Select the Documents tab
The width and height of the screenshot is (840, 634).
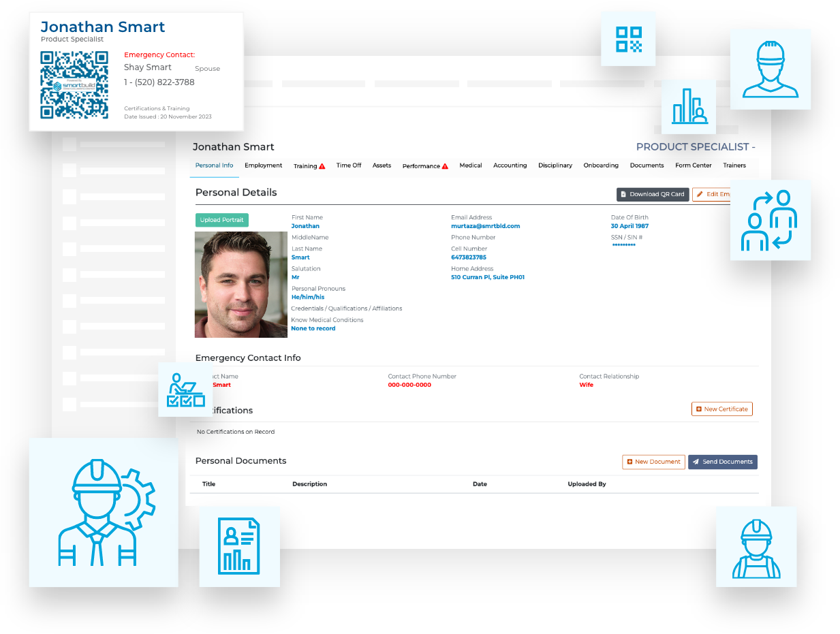[x=647, y=165]
